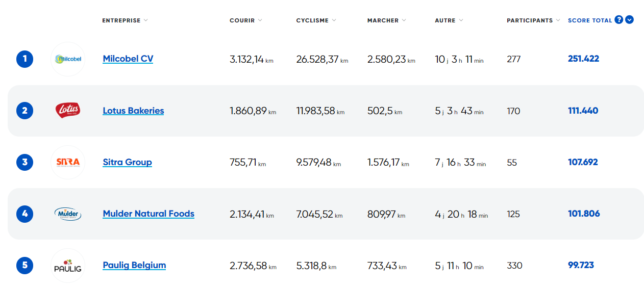This screenshot has height=289, width=644.
Task: Click the Sitra Group logo
Action: [x=68, y=162]
